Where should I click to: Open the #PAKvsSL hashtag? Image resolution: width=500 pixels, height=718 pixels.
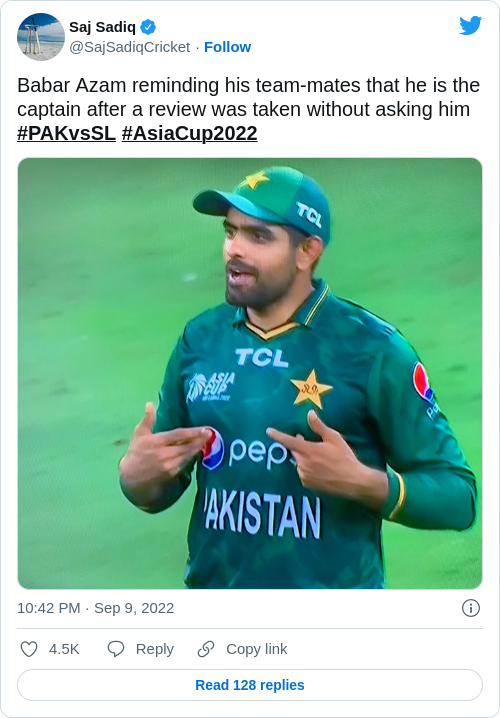66,133
